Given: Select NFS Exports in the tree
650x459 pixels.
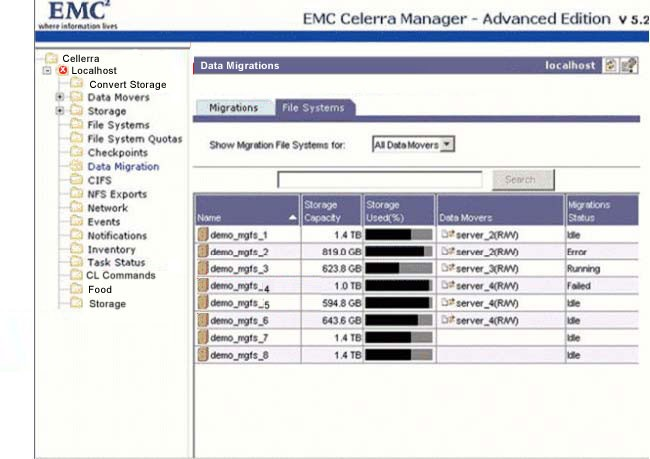Looking at the screenshot, I should click(x=117, y=194).
